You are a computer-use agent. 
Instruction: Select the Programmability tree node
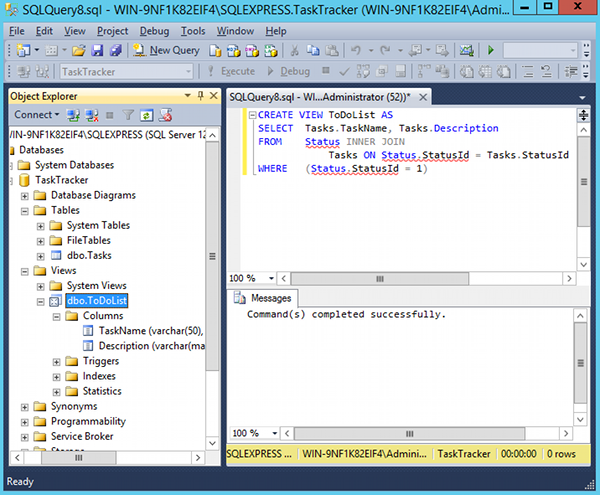click(88, 421)
